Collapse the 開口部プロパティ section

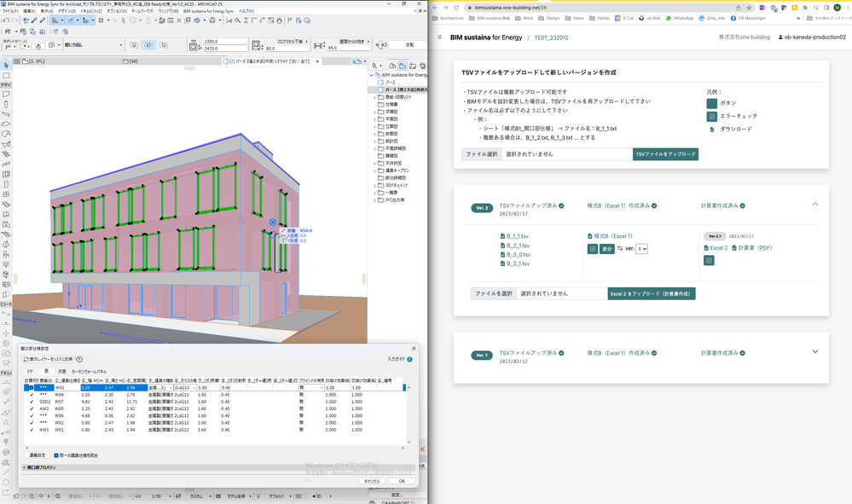[x=25, y=467]
